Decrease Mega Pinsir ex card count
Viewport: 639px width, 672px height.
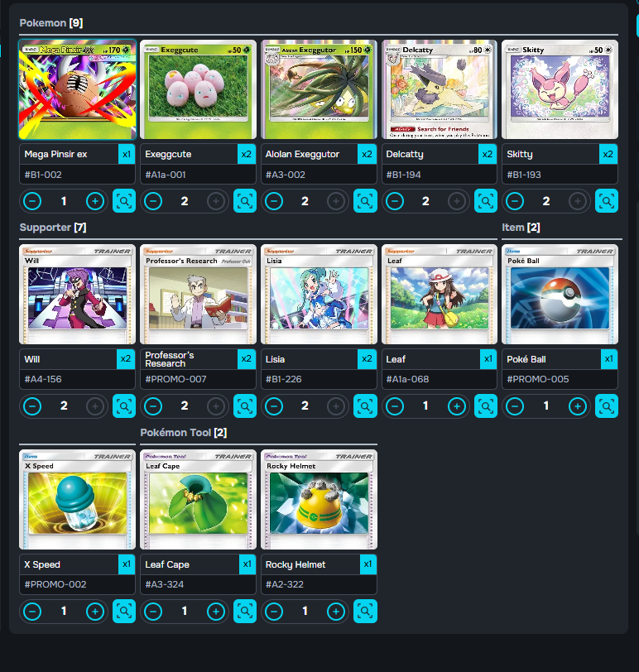(32, 201)
